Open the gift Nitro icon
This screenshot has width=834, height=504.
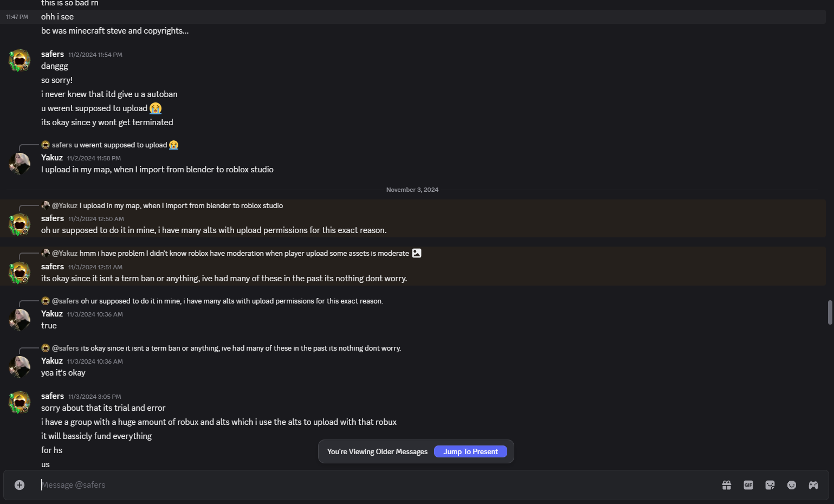[x=727, y=485]
